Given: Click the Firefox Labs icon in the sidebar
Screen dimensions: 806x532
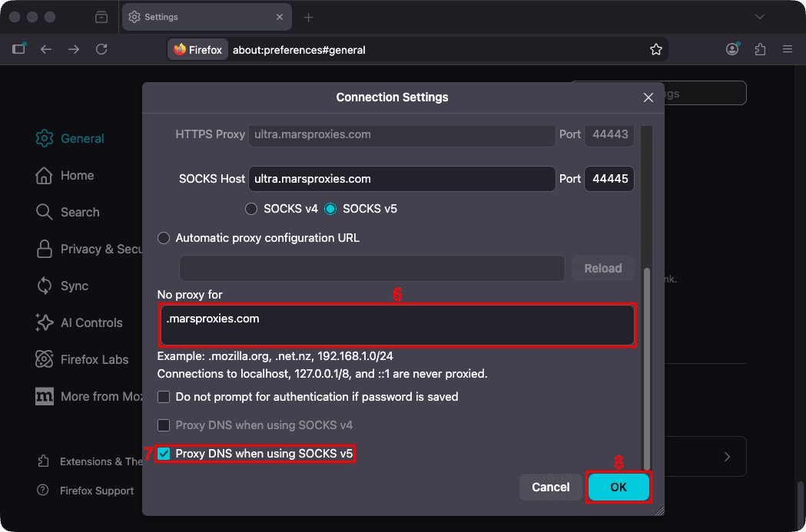Looking at the screenshot, I should coord(45,359).
